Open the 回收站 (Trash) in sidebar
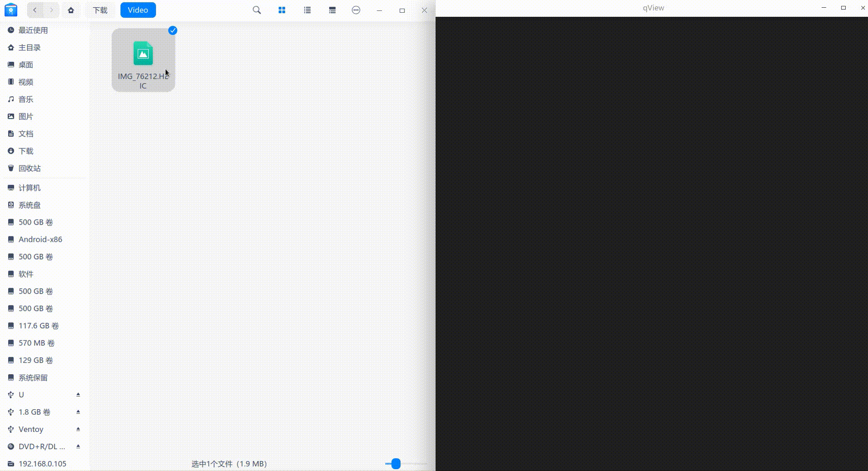The width and height of the screenshot is (868, 471). pyautogui.click(x=30, y=168)
